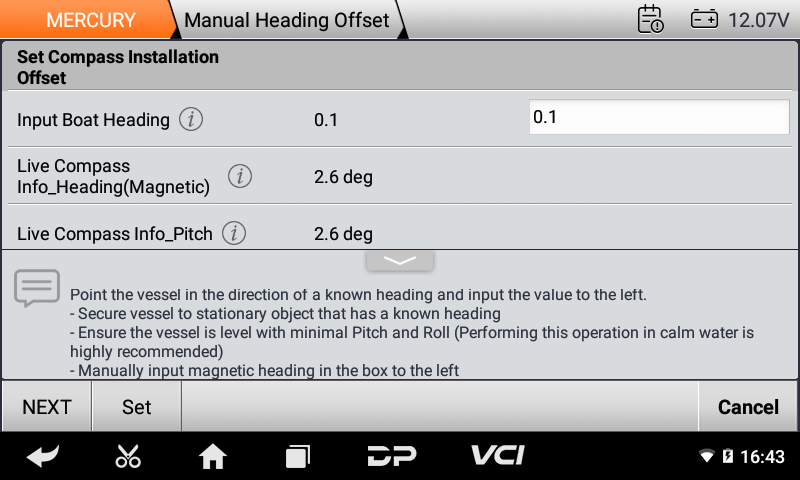Tap info icon beside Input Boat Heading
800x480 pixels.
pos(191,120)
